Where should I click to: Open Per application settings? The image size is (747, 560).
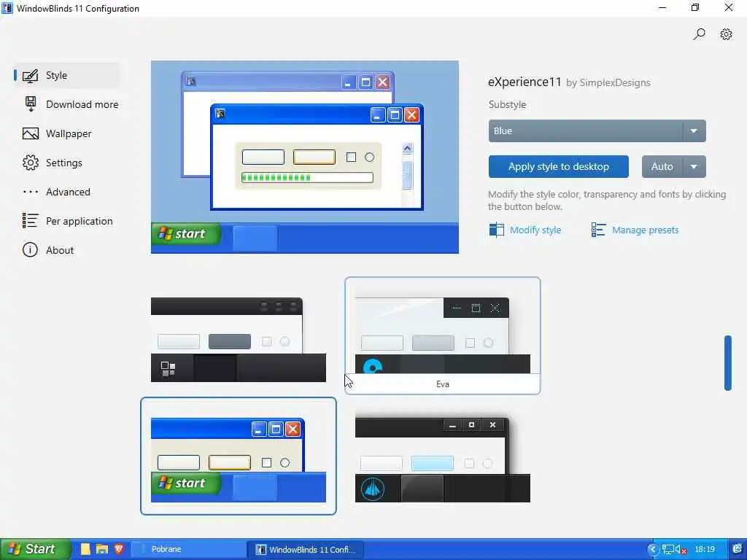(x=68, y=221)
